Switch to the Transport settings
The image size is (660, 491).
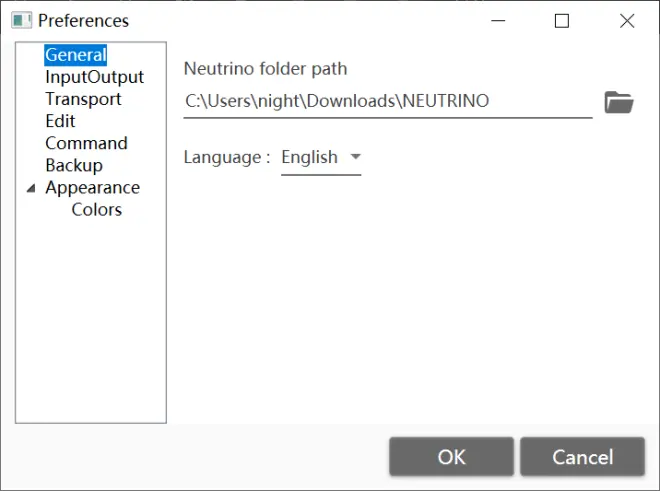(83, 99)
